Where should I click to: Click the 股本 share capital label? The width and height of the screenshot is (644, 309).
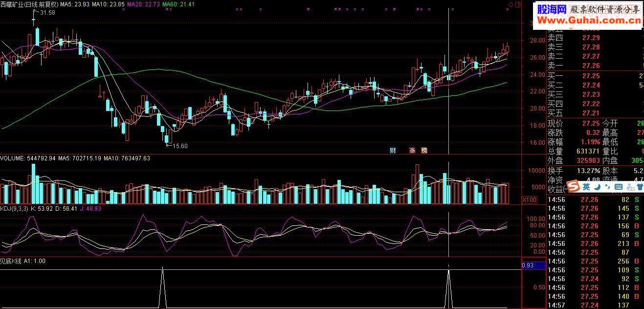(x=609, y=171)
